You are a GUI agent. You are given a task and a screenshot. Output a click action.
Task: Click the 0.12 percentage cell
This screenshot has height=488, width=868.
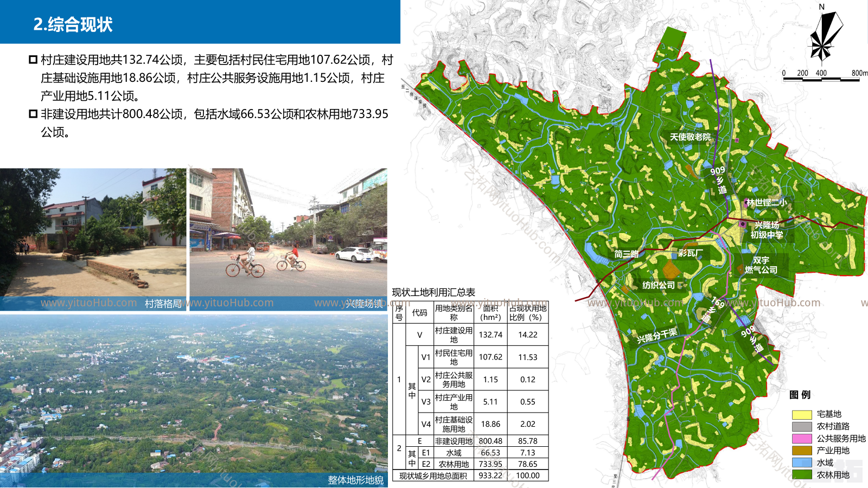pos(528,380)
